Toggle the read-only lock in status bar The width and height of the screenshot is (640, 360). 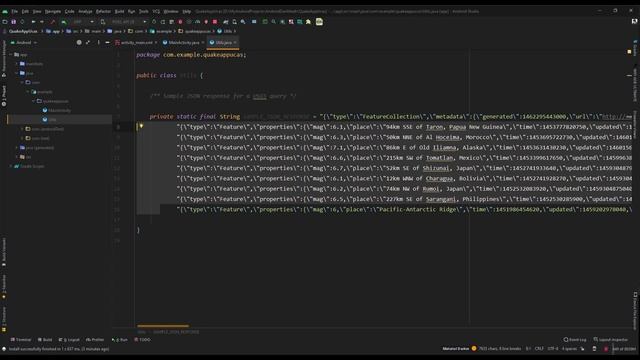tap(582, 349)
